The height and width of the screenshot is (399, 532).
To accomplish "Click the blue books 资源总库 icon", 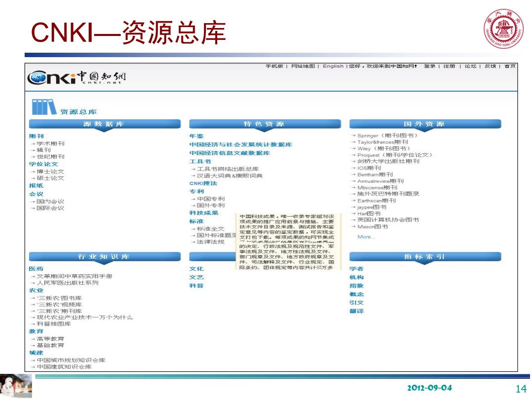I will coord(44,107).
